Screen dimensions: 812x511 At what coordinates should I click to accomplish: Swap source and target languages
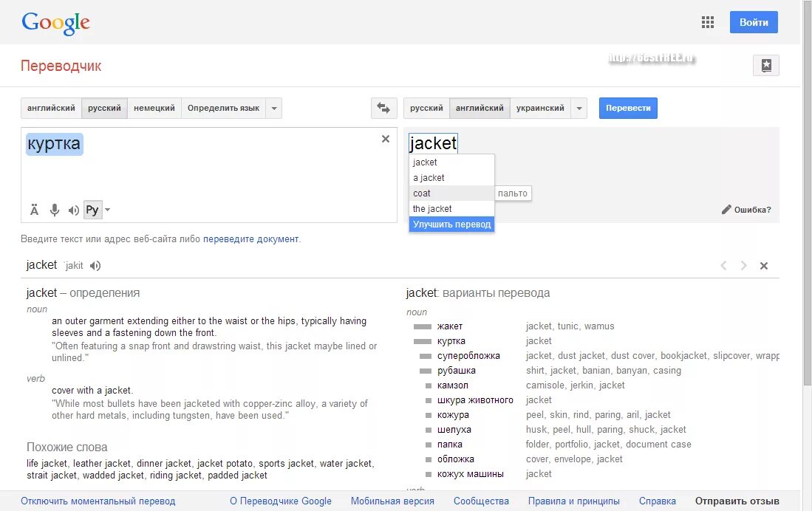[x=383, y=108]
